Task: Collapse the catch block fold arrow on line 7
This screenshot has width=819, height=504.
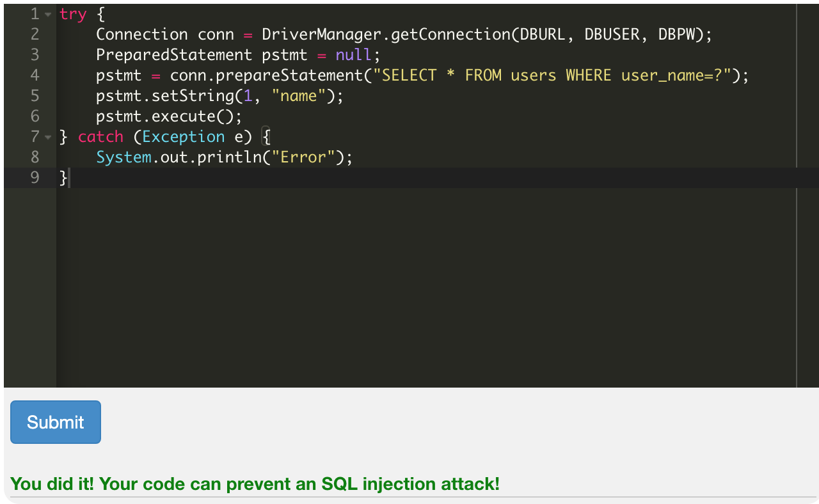Action: 47,136
